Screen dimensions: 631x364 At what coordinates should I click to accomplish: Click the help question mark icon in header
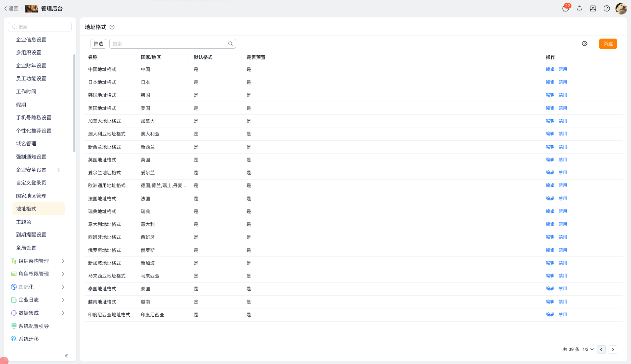[x=607, y=9]
